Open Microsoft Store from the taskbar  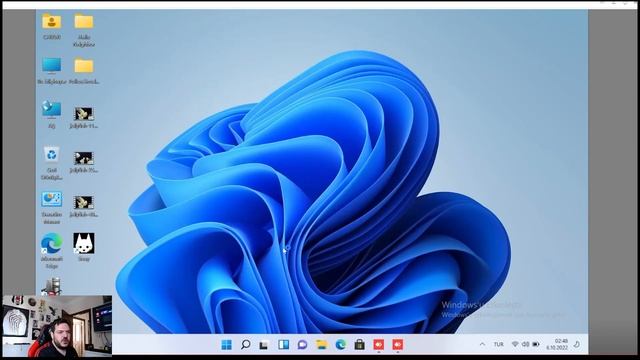(360, 345)
